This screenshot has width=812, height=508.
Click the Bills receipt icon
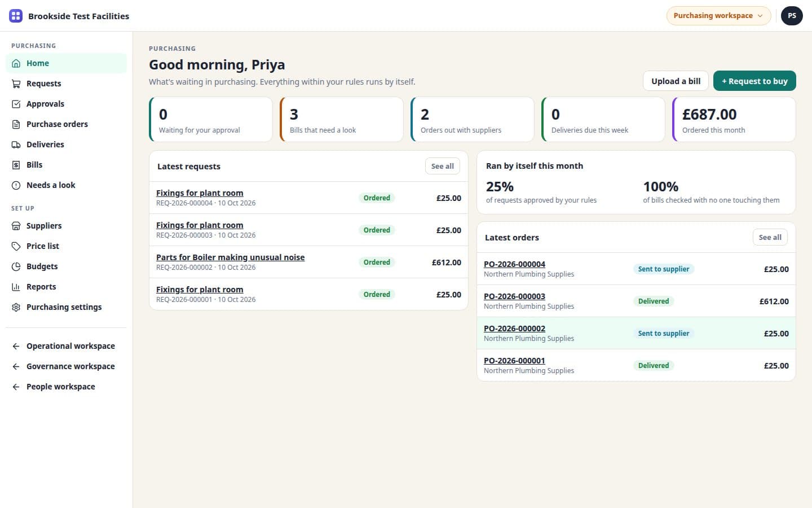[16, 165]
